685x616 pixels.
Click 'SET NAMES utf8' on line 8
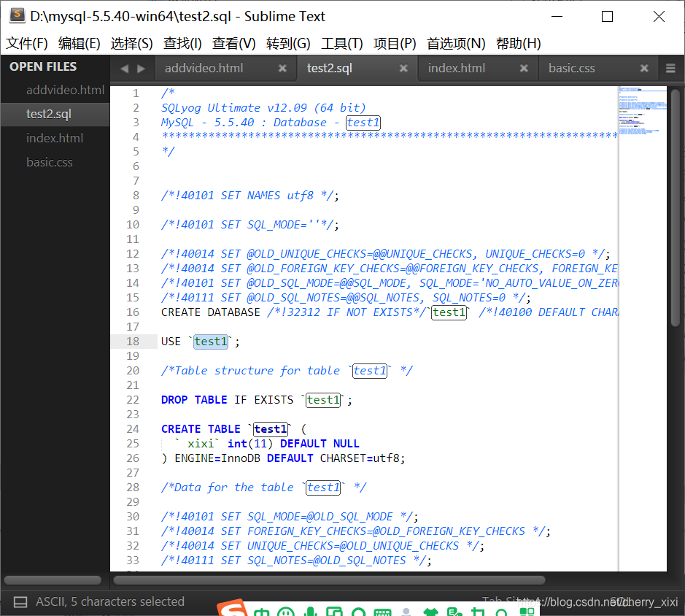[x=267, y=196]
